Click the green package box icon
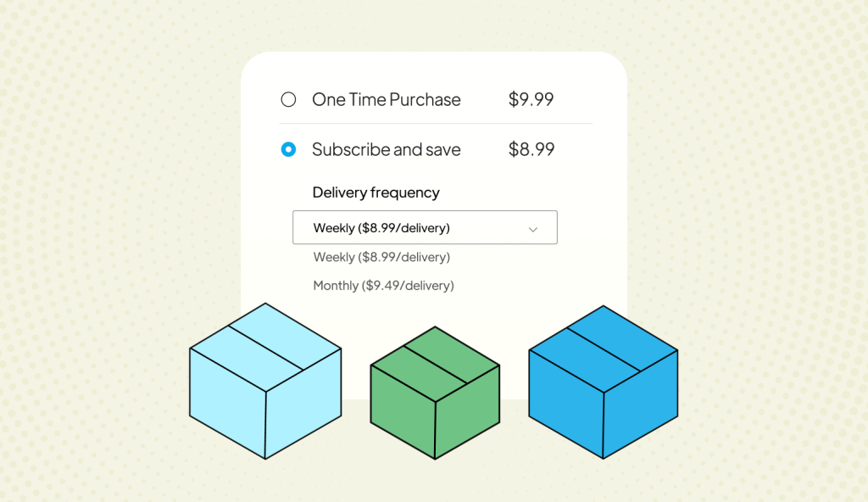This screenshot has width=868, height=502. pos(435,393)
